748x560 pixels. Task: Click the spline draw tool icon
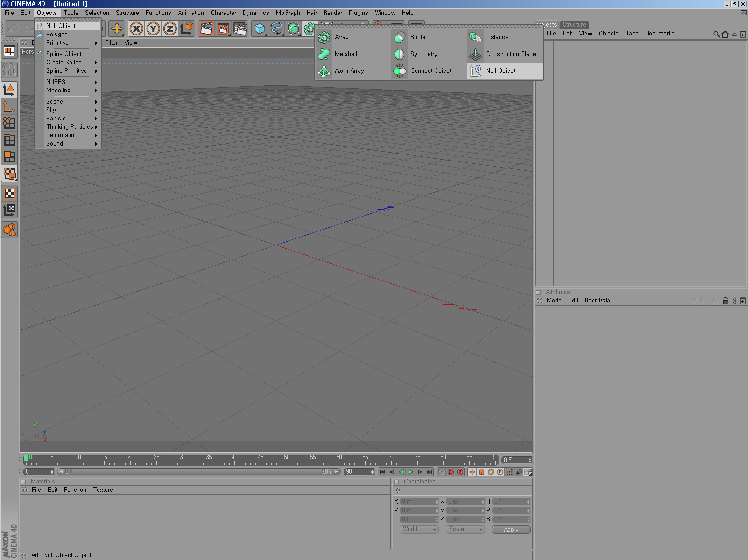[276, 29]
